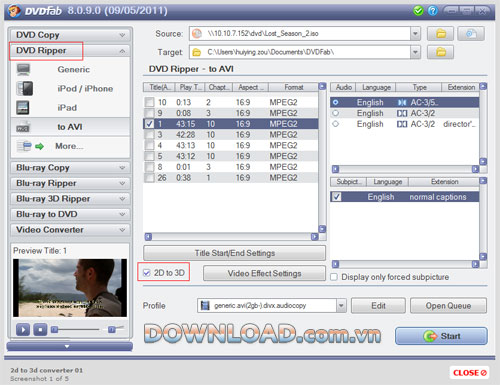Screen dimensions: 500x385
Task: Check title 10 checkbox
Action: (x=150, y=102)
